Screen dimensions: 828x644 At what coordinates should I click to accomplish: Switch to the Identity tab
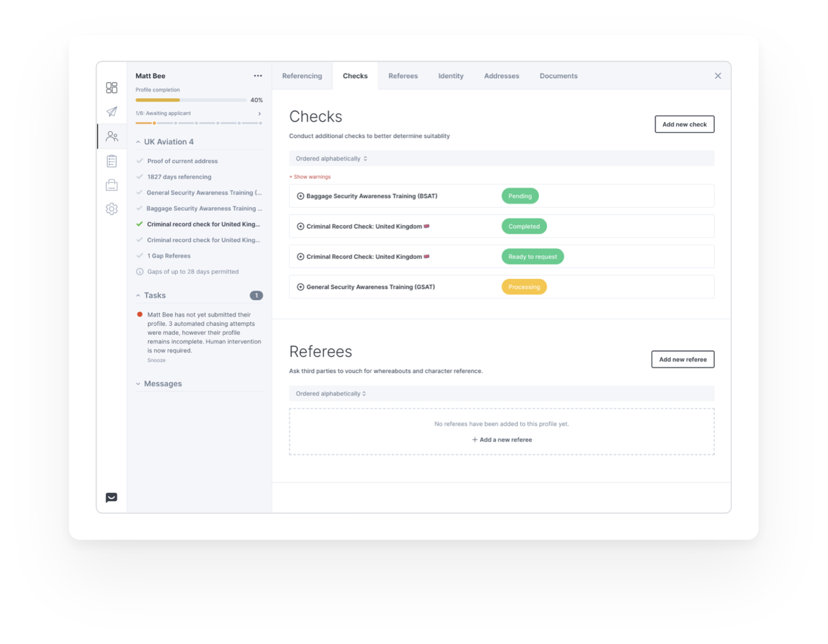coord(450,76)
